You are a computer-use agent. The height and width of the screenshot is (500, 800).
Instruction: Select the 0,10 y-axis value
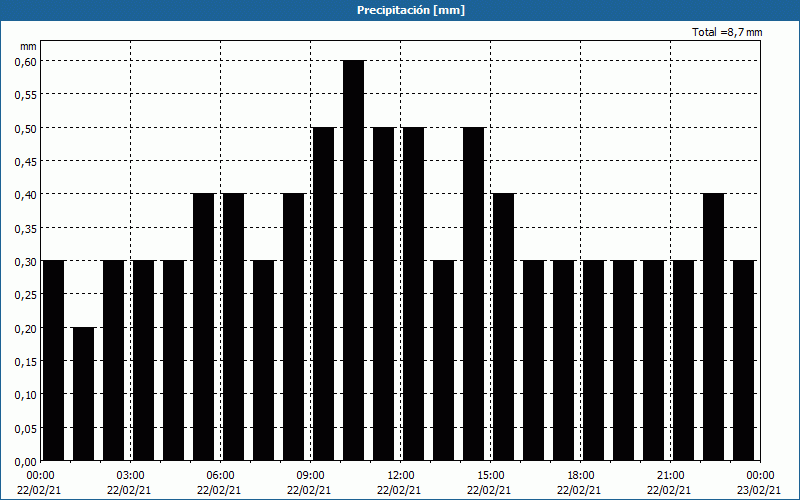(x=26, y=394)
